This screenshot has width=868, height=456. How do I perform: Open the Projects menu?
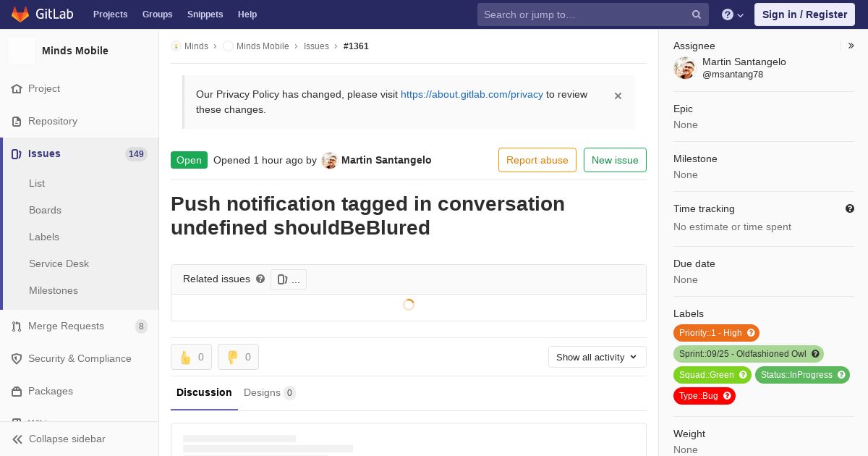[111, 14]
